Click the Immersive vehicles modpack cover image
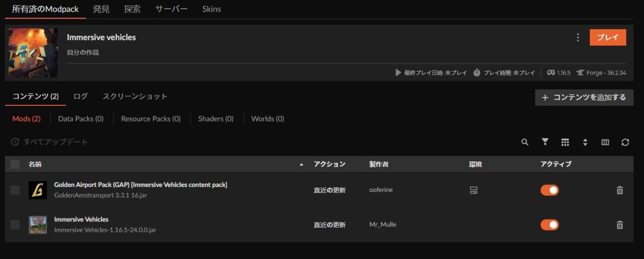 (33, 53)
